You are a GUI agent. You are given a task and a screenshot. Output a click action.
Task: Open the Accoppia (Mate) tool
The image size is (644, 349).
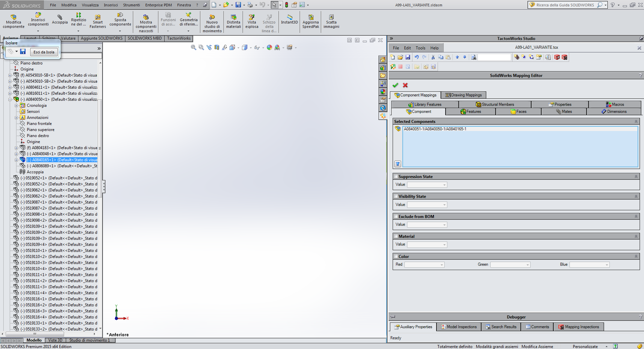(x=60, y=19)
